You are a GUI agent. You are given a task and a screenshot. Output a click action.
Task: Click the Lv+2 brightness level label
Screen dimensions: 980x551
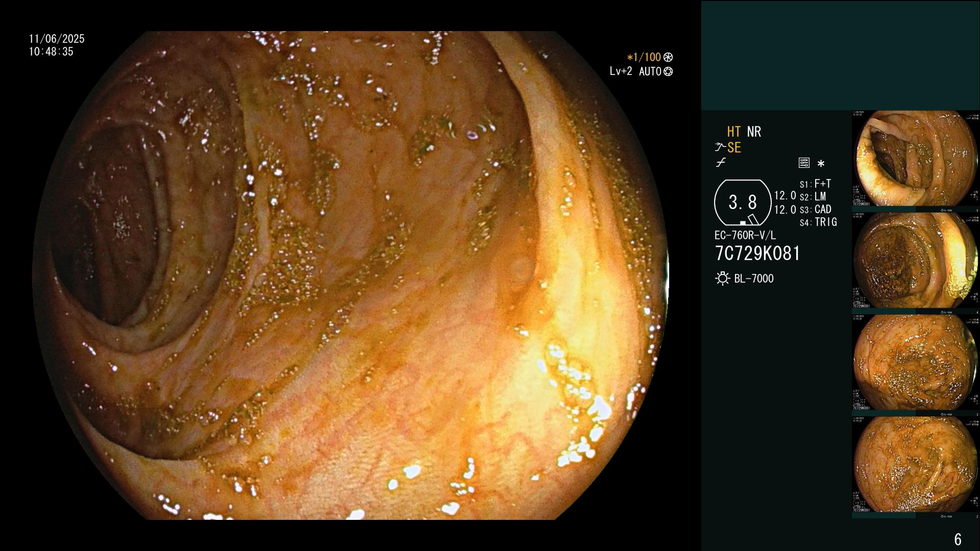tap(621, 71)
